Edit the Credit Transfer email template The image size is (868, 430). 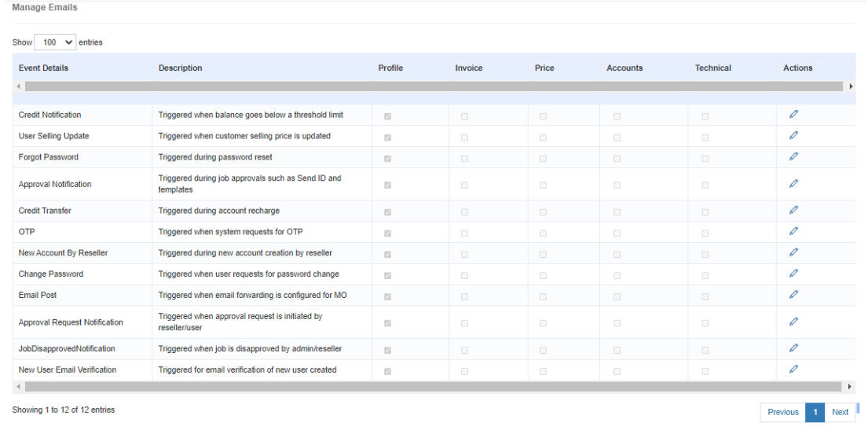(793, 211)
